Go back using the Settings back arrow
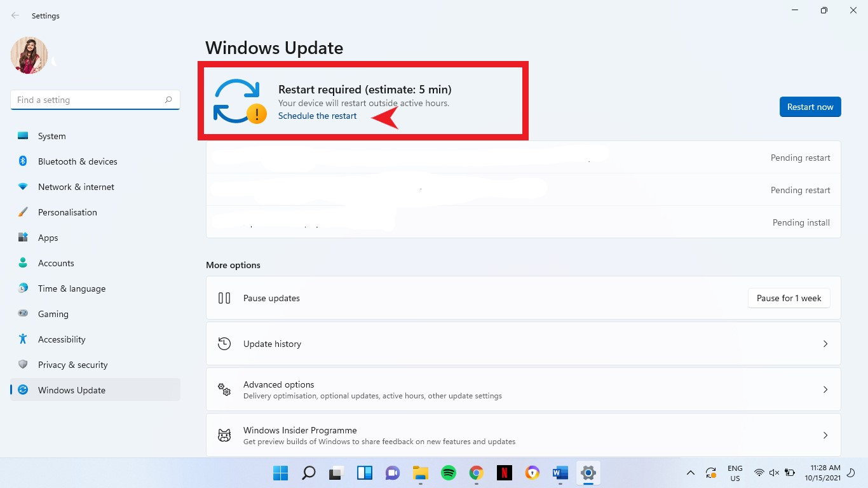 pos(15,16)
